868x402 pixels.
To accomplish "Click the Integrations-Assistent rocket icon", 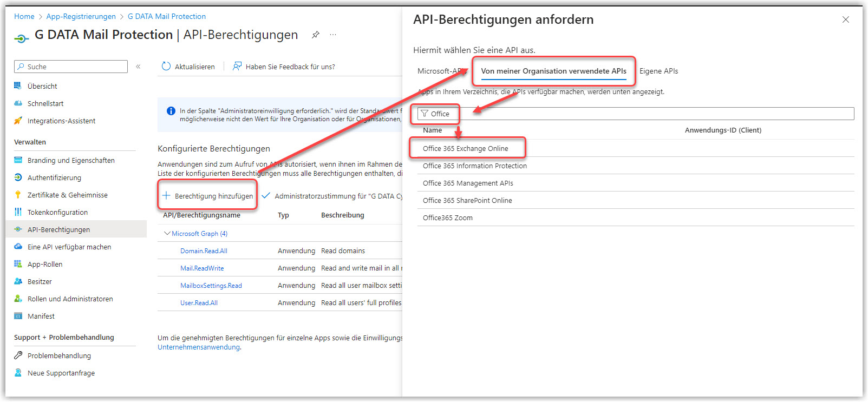I will (x=18, y=121).
